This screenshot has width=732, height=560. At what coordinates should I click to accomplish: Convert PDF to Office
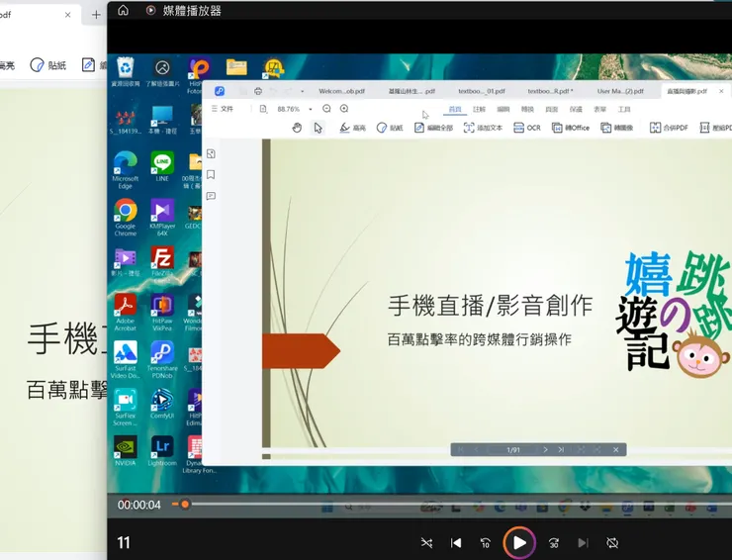tap(571, 128)
